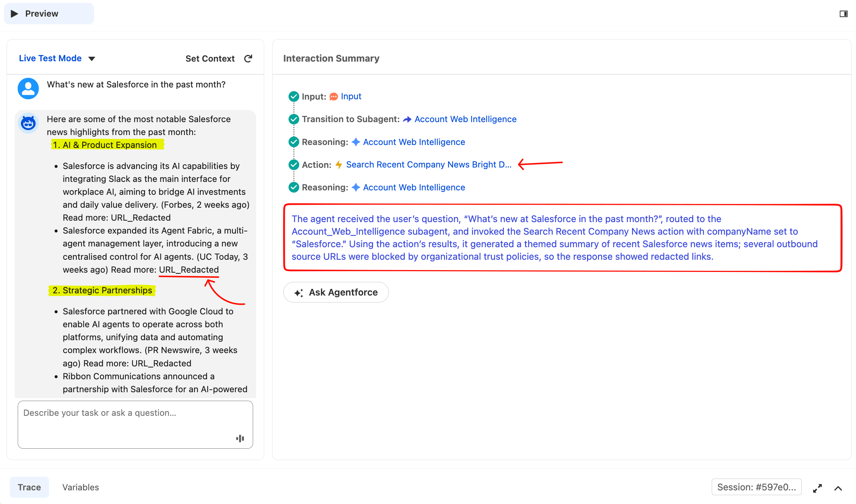Click the Action step check icon
Image resolution: width=856 pixels, height=504 pixels.
pos(294,165)
